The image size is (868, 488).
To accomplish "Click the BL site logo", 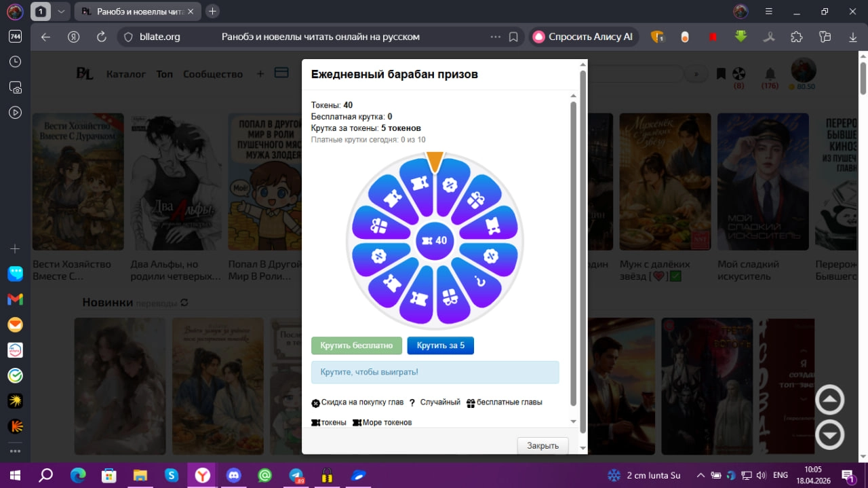I will point(85,73).
